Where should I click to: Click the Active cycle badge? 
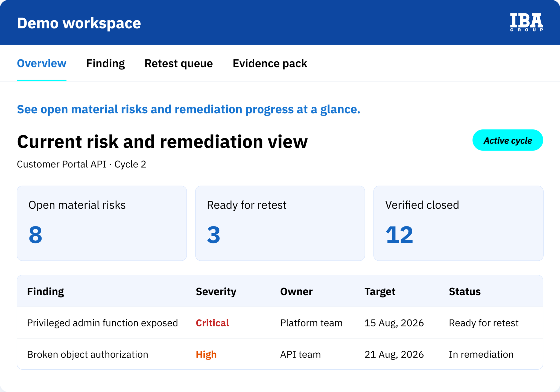(508, 140)
